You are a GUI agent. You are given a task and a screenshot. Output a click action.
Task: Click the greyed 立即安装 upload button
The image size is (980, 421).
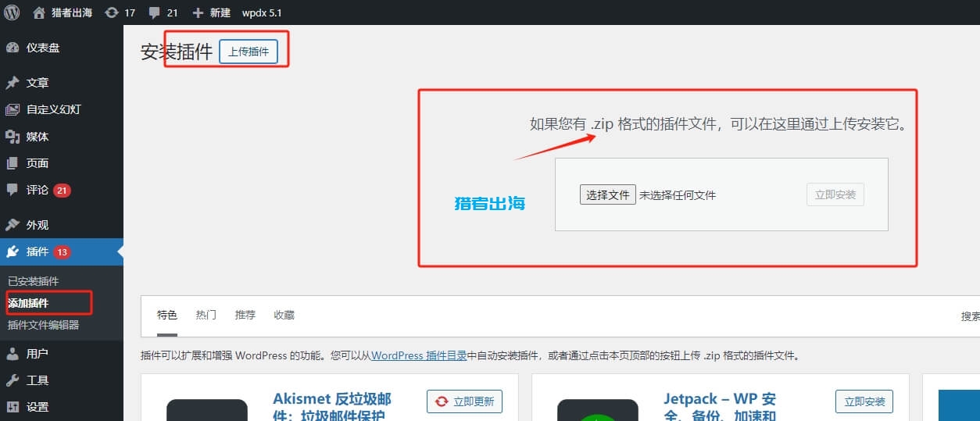coord(835,194)
